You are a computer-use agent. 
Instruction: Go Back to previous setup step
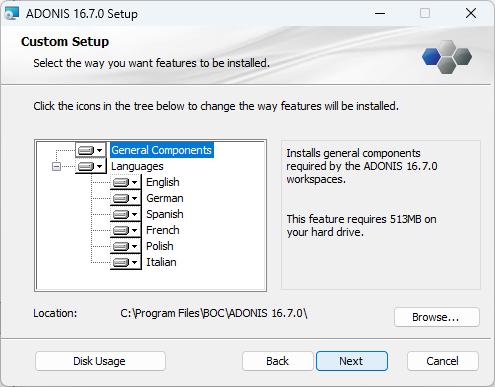tap(278, 361)
